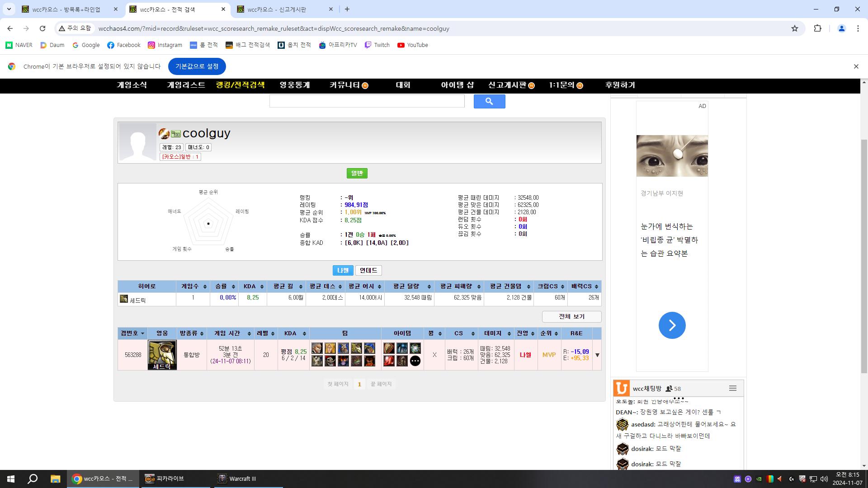
Task: Open 아프리카TV bookmark
Action: (x=338, y=45)
